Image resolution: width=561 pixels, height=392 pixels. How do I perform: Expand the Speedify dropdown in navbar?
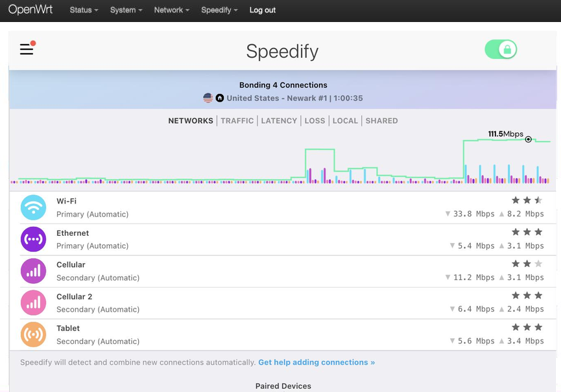(x=219, y=10)
